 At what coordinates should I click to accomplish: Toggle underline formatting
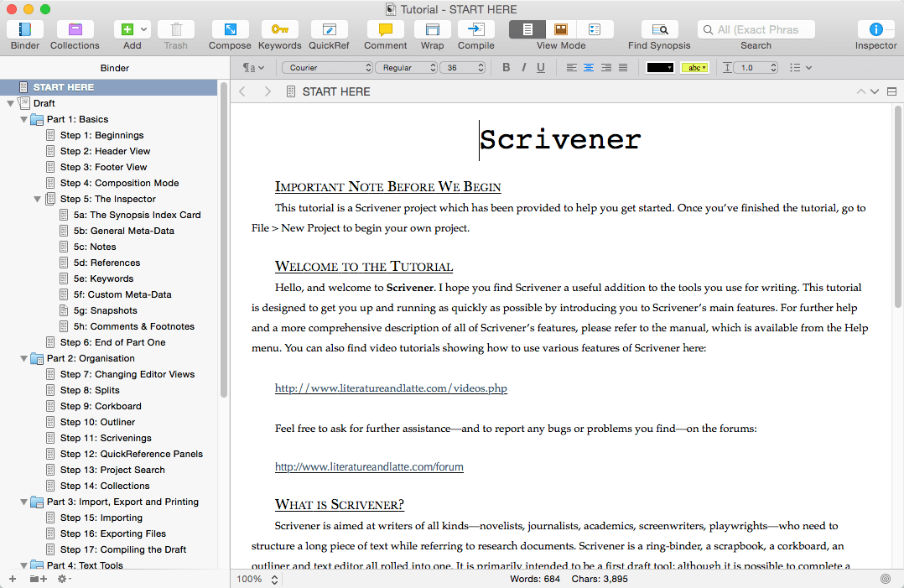point(541,67)
